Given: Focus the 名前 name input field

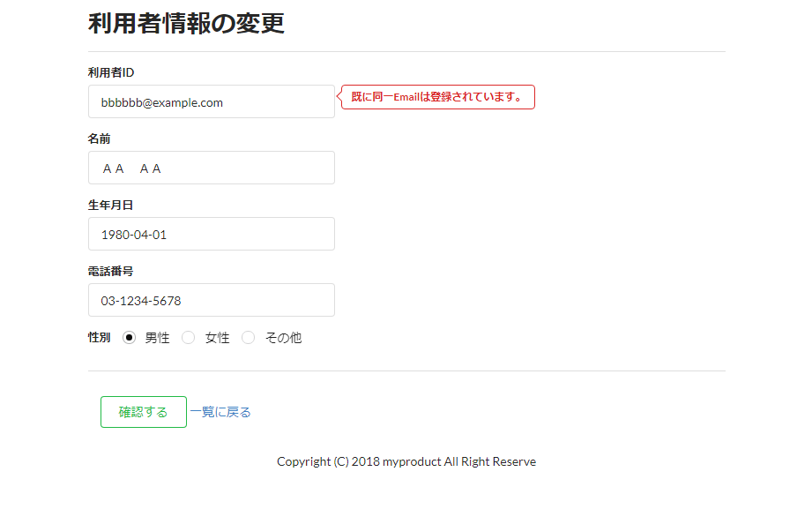Looking at the screenshot, I should pyautogui.click(x=212, y=168).
